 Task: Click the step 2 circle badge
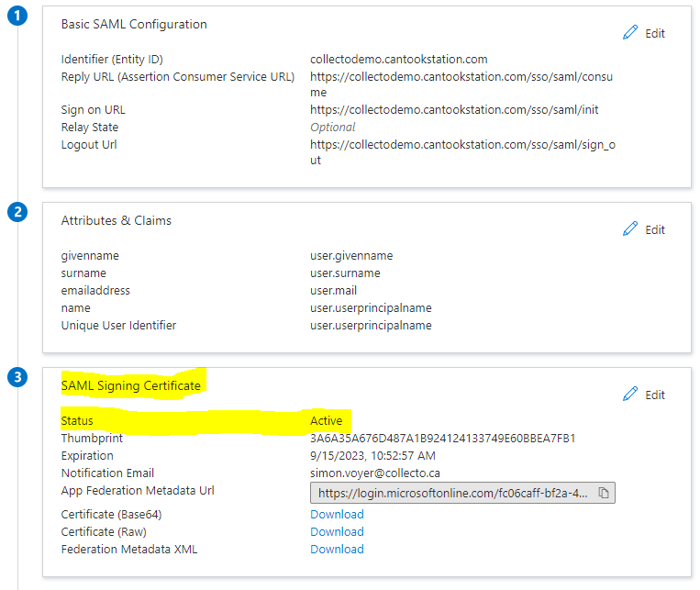17,212
